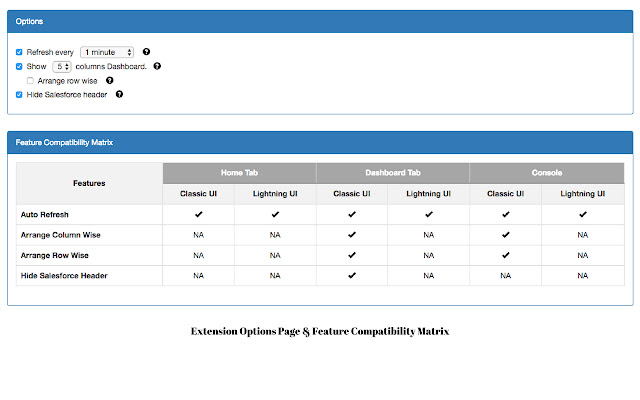
Task: Open help icon beside Hide Salesforce header
Action: 119,94
